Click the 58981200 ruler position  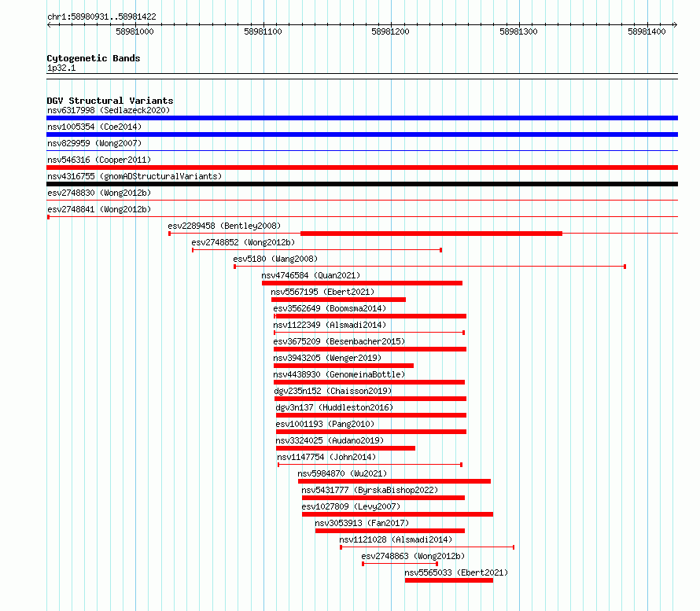(391, 31)
